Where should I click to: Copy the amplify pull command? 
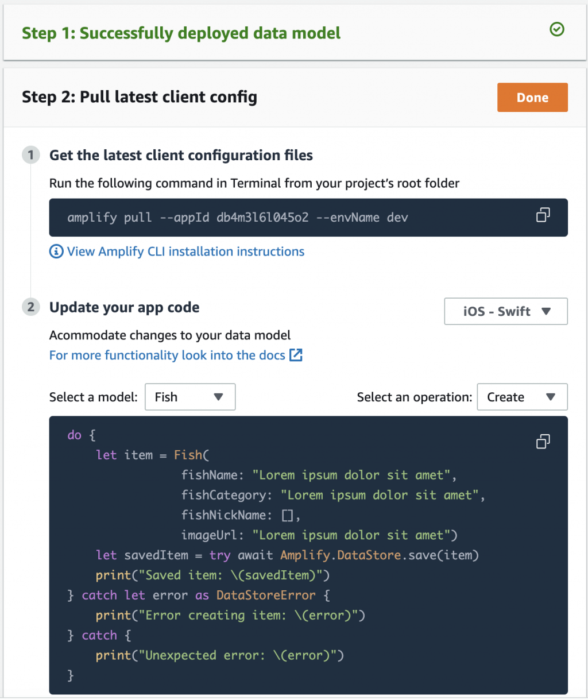543,215
